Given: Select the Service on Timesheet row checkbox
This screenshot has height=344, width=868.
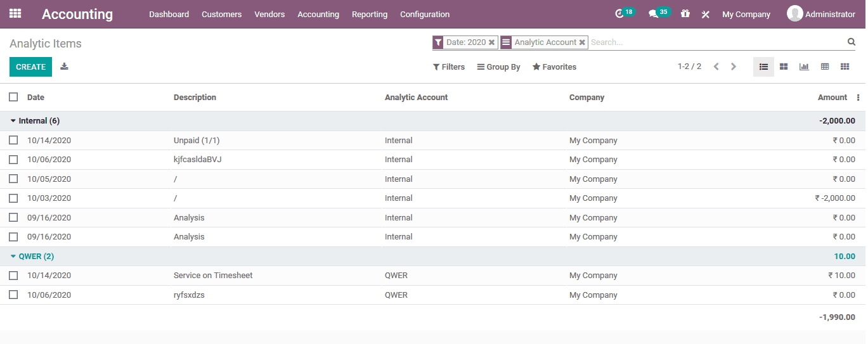Looking at the screenshot, I should [x=13, y=276].
